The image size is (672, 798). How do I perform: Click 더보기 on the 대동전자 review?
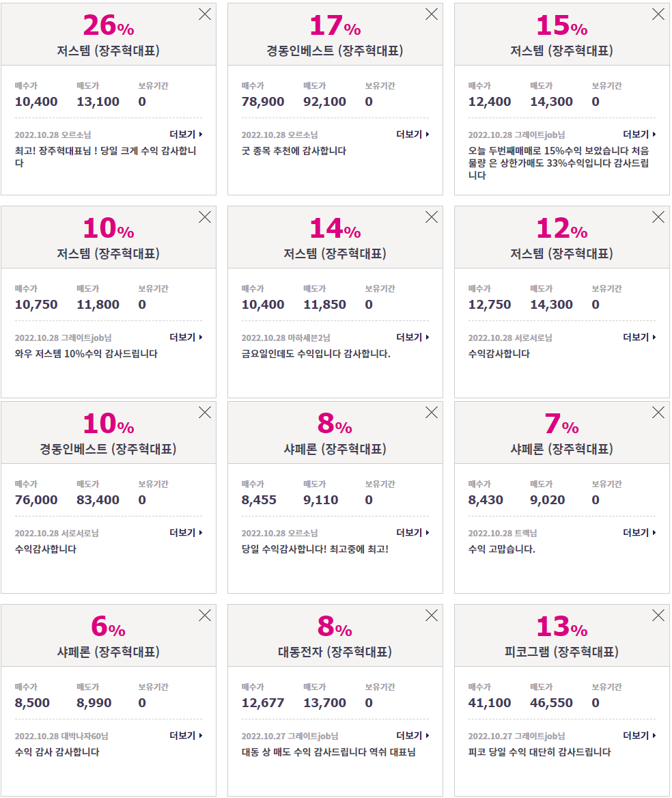tap(413, 736)
